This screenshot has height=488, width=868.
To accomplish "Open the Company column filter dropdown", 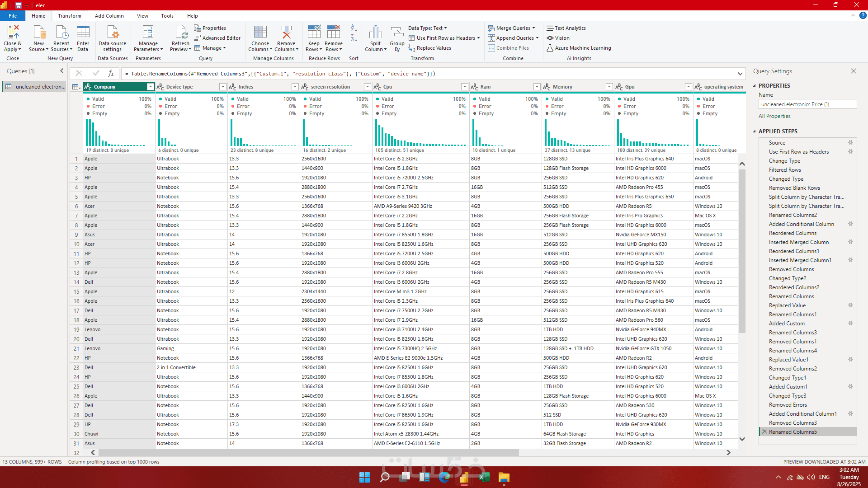I will [151, 87].
